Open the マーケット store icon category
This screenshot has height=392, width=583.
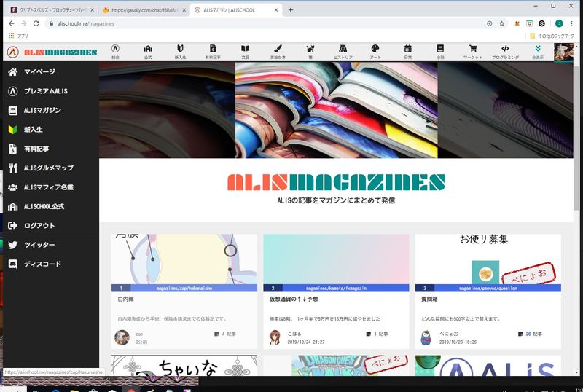[x=472, y=49]
